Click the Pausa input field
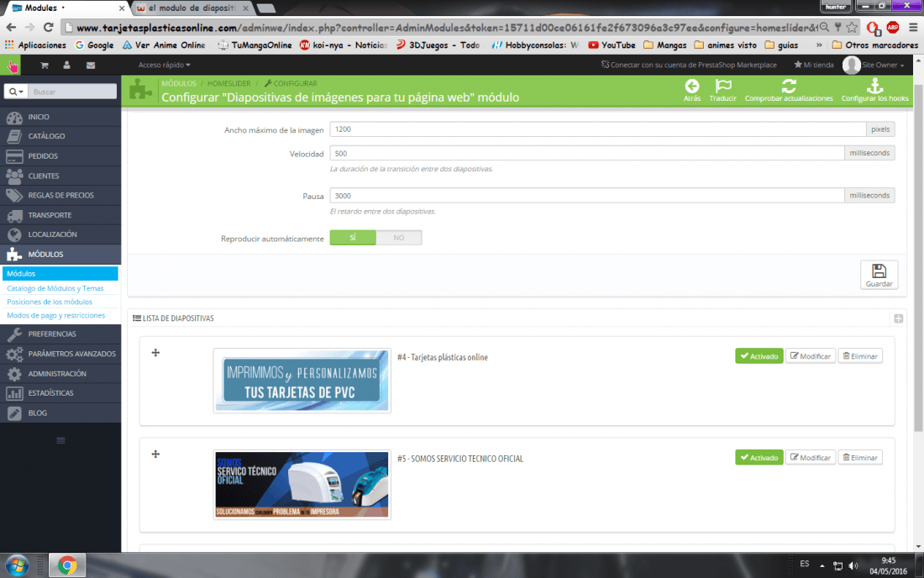 tap(587, 196)
